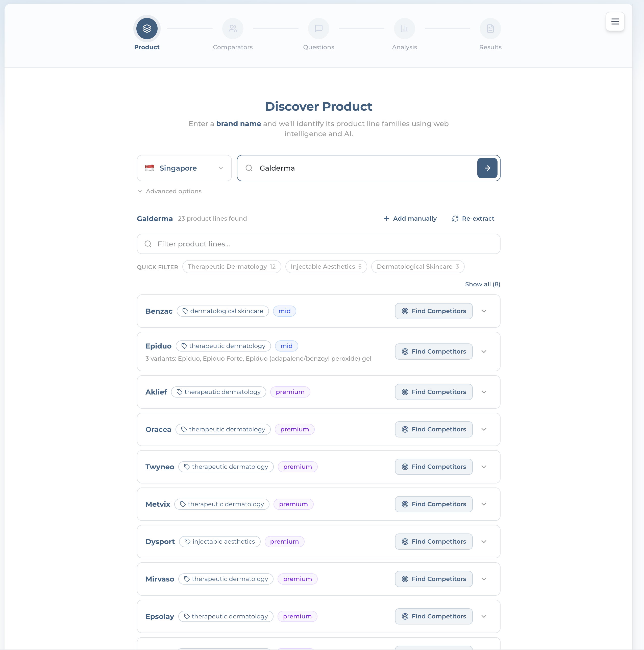Expand the Epiduo product row
Image resolution: width=644 pixels, height=650 pixels.
(x=484, y=352)
